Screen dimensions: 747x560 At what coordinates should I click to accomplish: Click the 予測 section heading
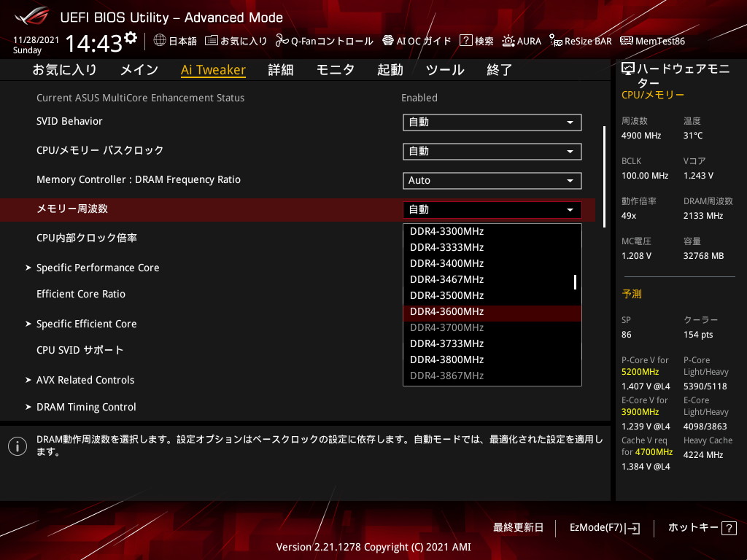pyautogui.click(x=632, y=294)
